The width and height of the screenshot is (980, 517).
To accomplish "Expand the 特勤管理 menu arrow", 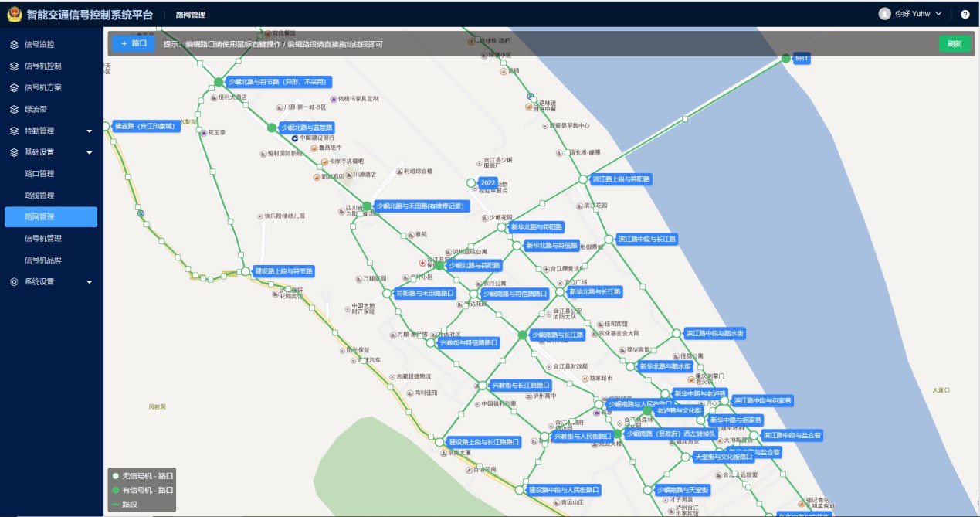I will (x=89, y=131).
